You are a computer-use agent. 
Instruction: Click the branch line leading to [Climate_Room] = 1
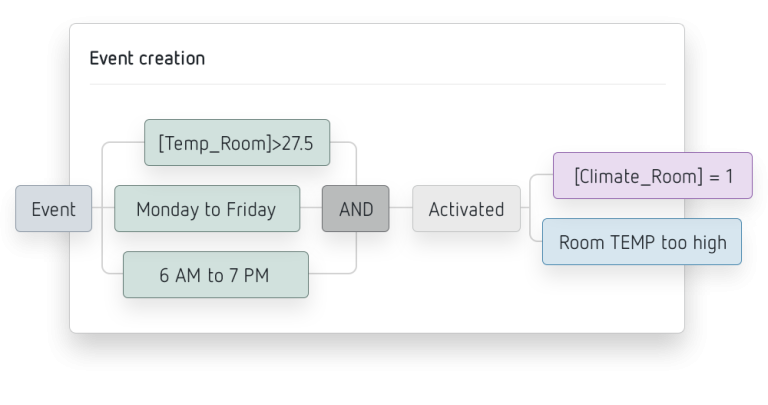tap(539, 175)
